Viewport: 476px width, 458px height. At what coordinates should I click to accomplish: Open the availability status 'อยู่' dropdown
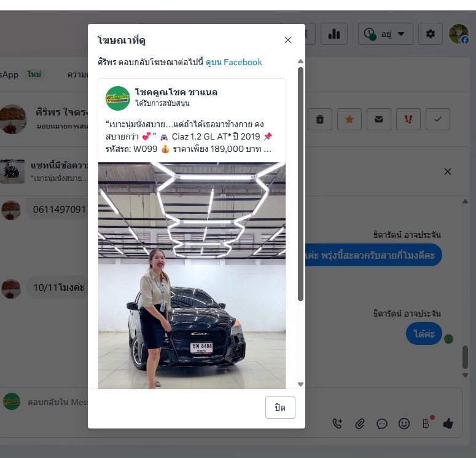[385, 34]
